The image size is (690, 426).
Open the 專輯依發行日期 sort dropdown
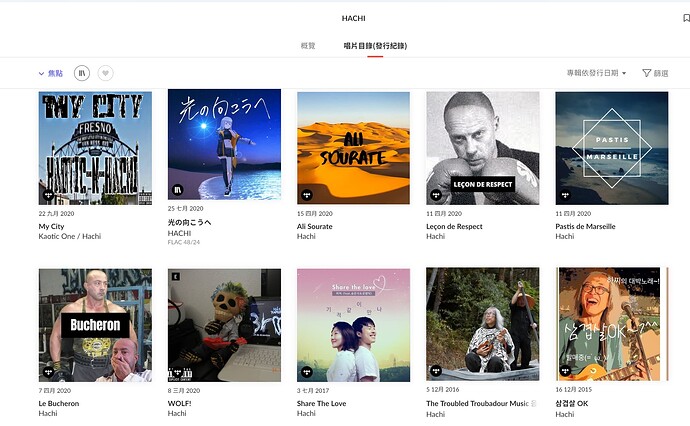point(596,73)
